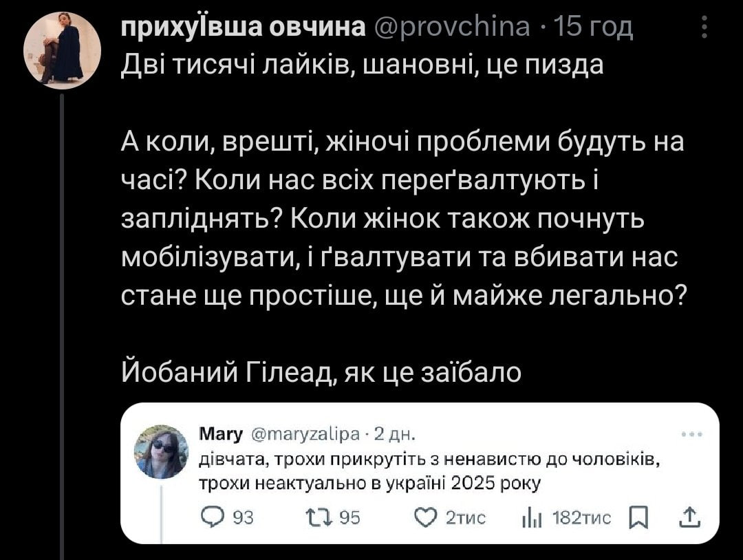
Task: Click the 2тис likes count
Action: click(466, 518)
